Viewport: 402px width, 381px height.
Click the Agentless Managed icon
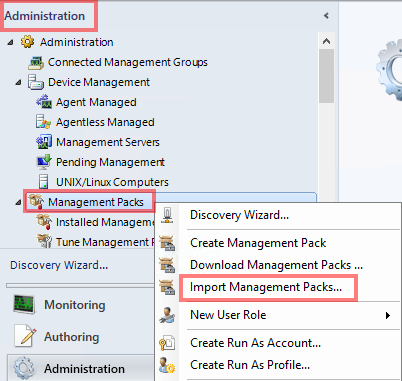click(44, 122)
